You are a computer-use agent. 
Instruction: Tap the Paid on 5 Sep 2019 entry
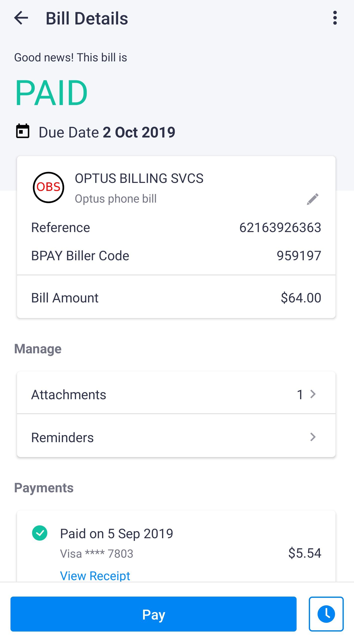[x=117, y=533]
